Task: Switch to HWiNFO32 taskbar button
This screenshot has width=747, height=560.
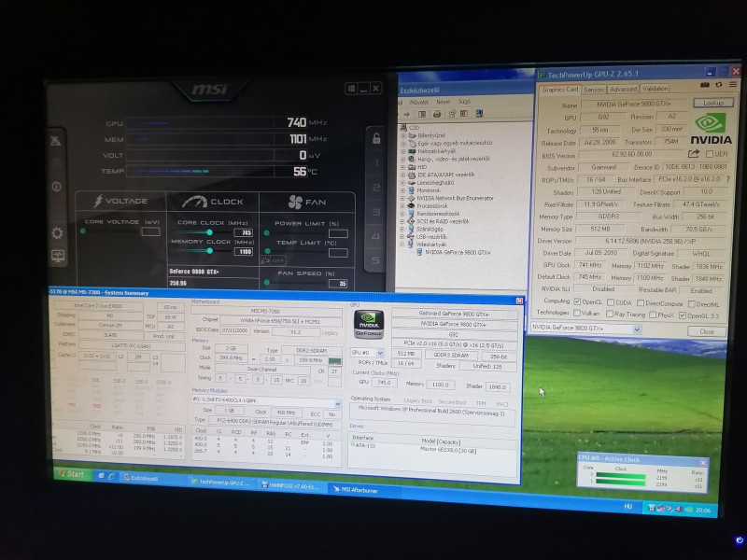Action: [x=291, y=485]
